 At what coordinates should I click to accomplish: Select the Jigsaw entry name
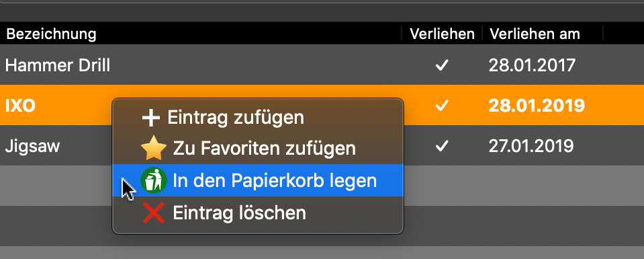click(x=32, y=146)
